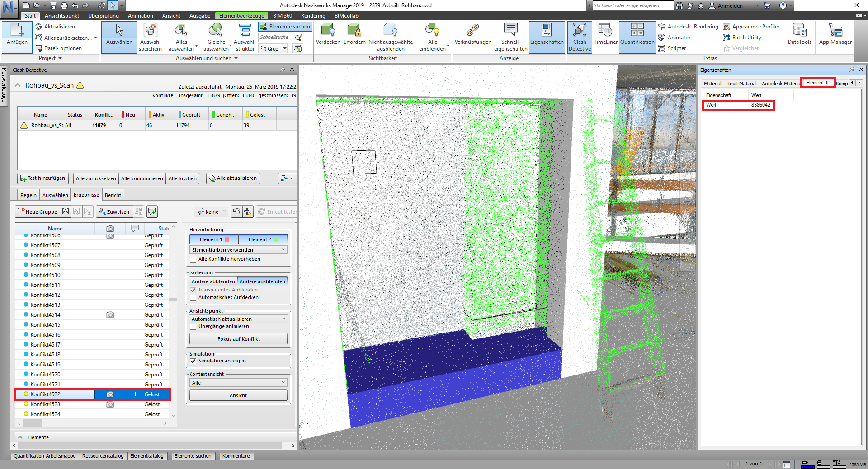Viewport: 868px width, 469px height.
Task: Open the App Manager
Action: [835, 35]
